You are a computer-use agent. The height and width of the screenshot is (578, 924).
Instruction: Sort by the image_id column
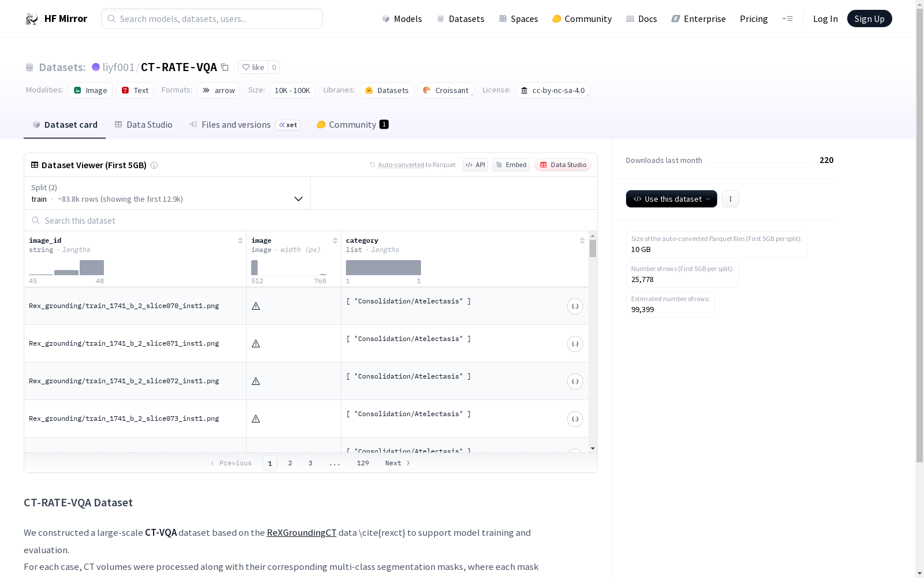pos(240,240)
